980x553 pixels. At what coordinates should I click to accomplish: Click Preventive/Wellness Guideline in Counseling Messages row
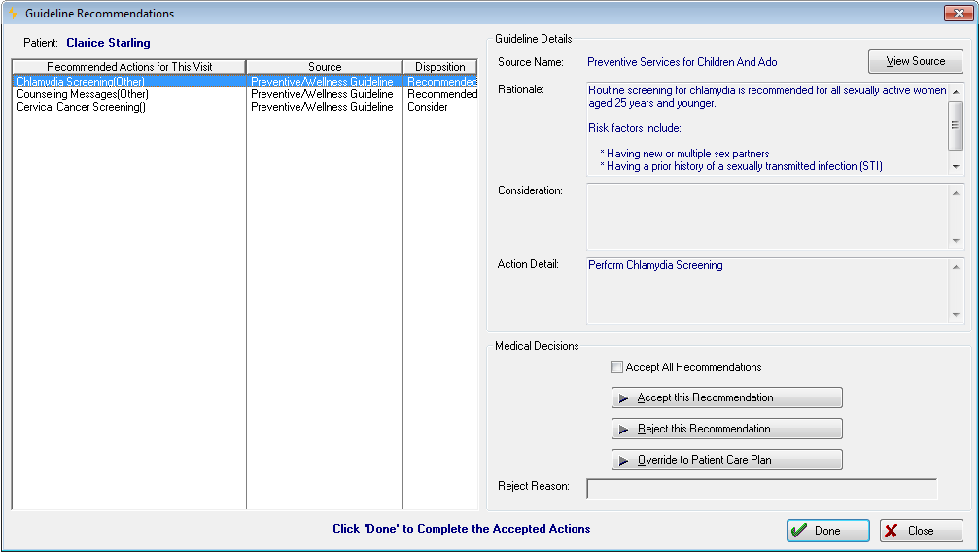point(322,94)
